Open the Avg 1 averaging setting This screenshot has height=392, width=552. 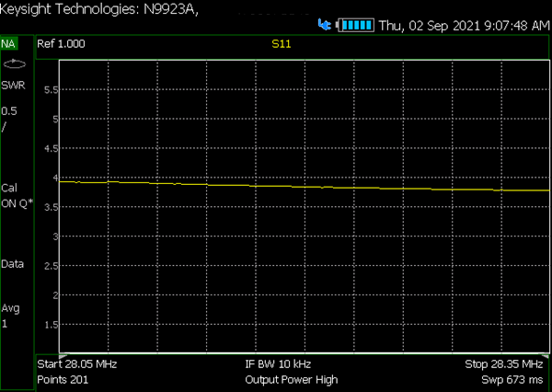(x=10, y=316)
